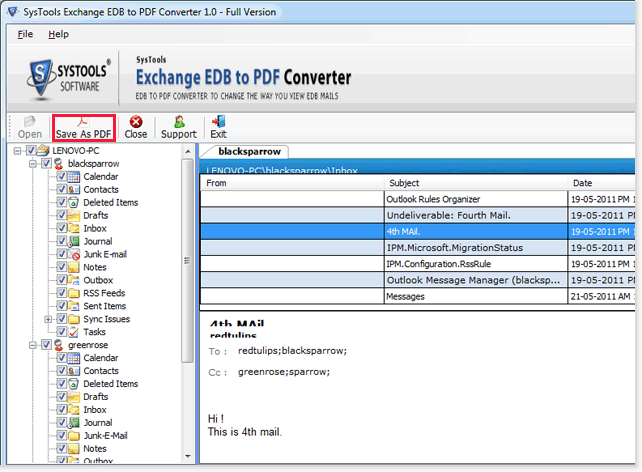The height and width of the screenshot is (472, 642).
Task: Open the Help menu
Action: pyautogui.click(x=58, y=34)
